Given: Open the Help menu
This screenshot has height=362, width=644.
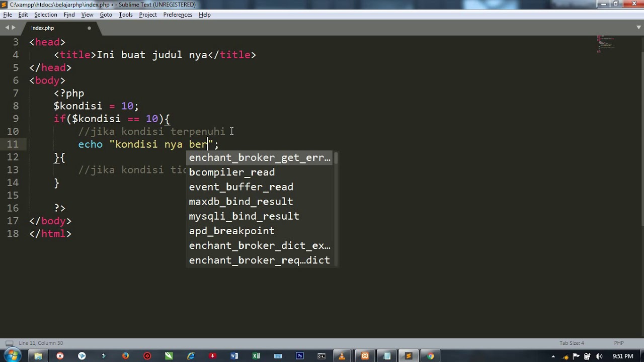Looking at the screenshot, I should 205,15.
